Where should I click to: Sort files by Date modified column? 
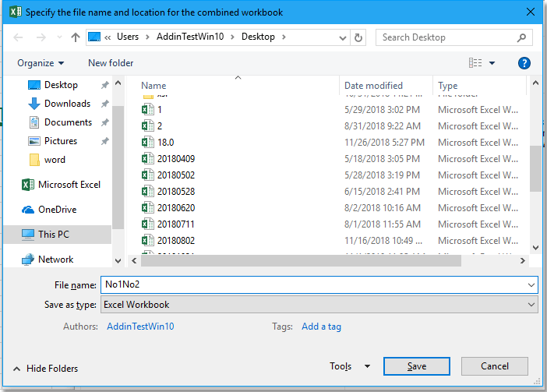(374, 86)
